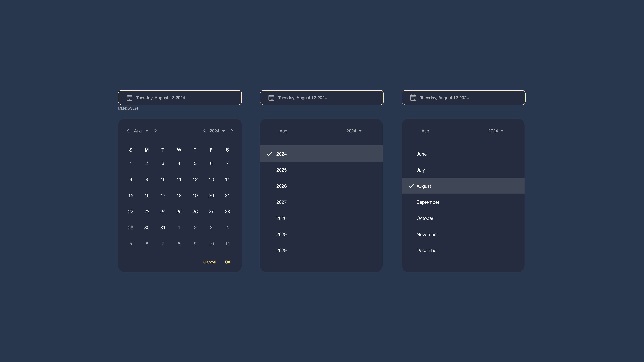Choose year 2025 from the list
644x362 pixels.
click(321, 170)
